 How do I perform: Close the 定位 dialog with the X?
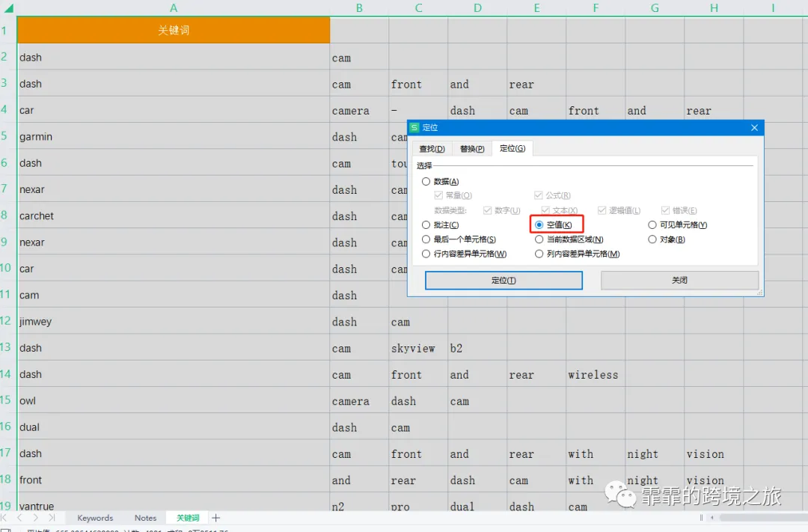click(754, 127)
